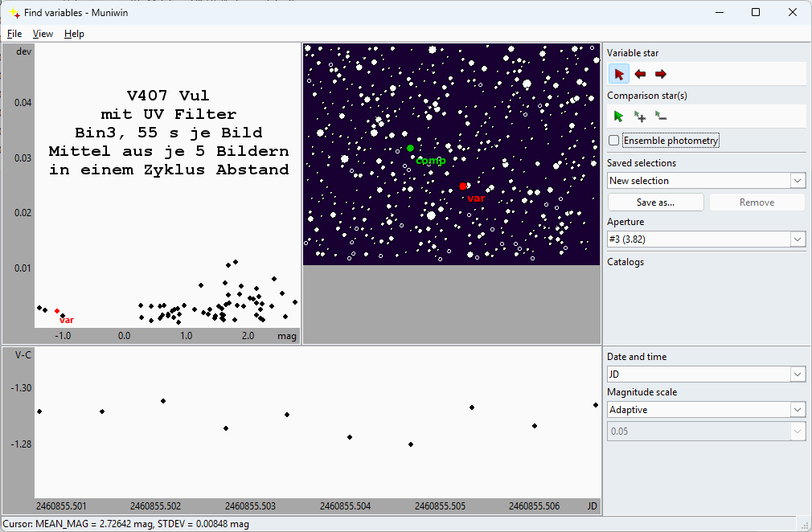Open the File menu
This screenshot has width=812, height=532.
click(14, 34)
